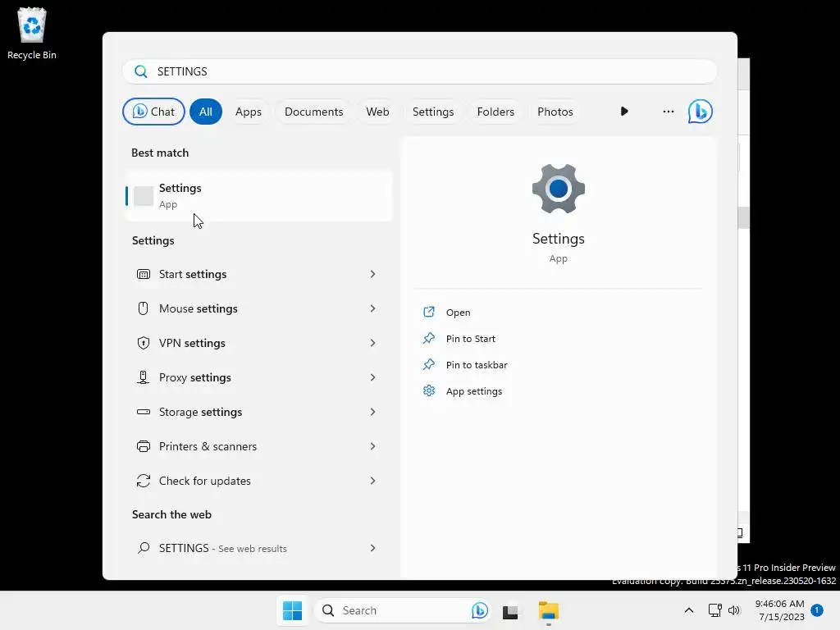Screen dimensions: 840x630
Task: Click the Start settings result text
Action: point(193,274)
